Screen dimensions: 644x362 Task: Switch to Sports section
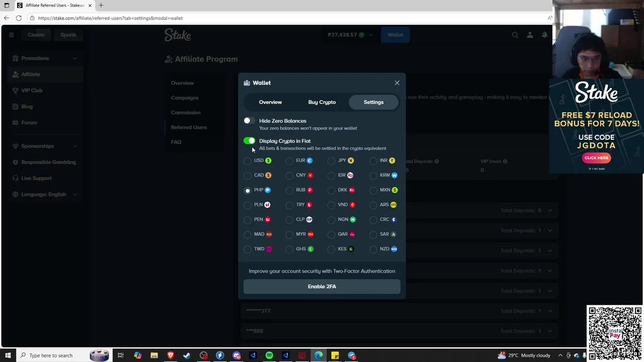(x=68, y=35)
